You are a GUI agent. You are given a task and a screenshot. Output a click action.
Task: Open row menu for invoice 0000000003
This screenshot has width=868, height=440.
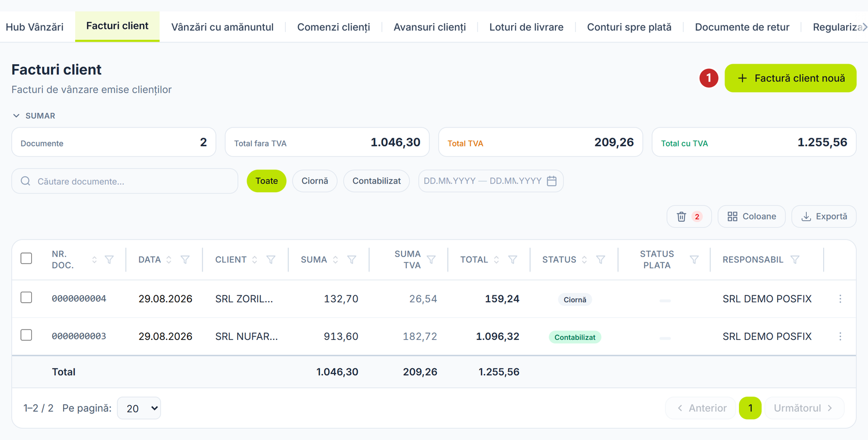(x=840, y=336)
